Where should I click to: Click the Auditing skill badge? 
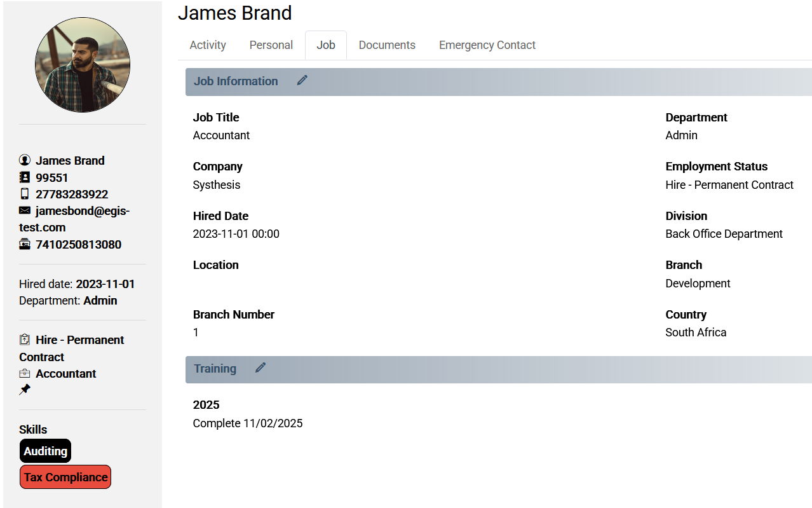click(46, 451)
